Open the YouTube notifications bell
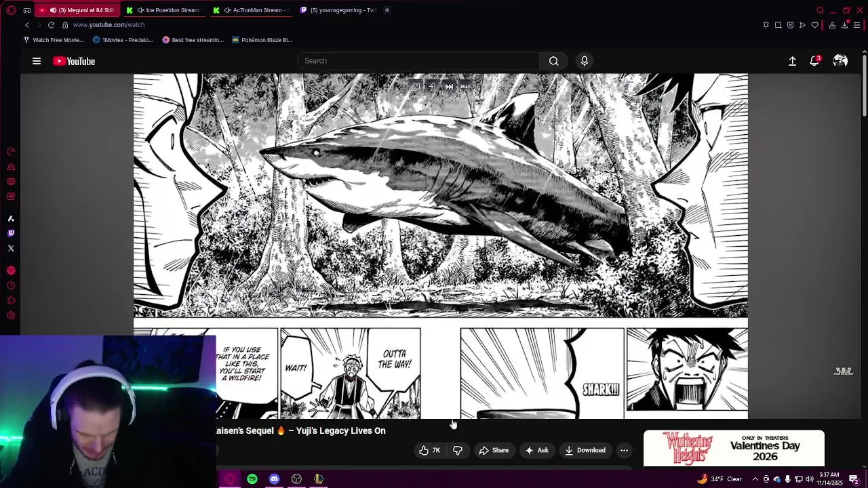The width and height of the screenshot is (868, 488). pos(815,61)
